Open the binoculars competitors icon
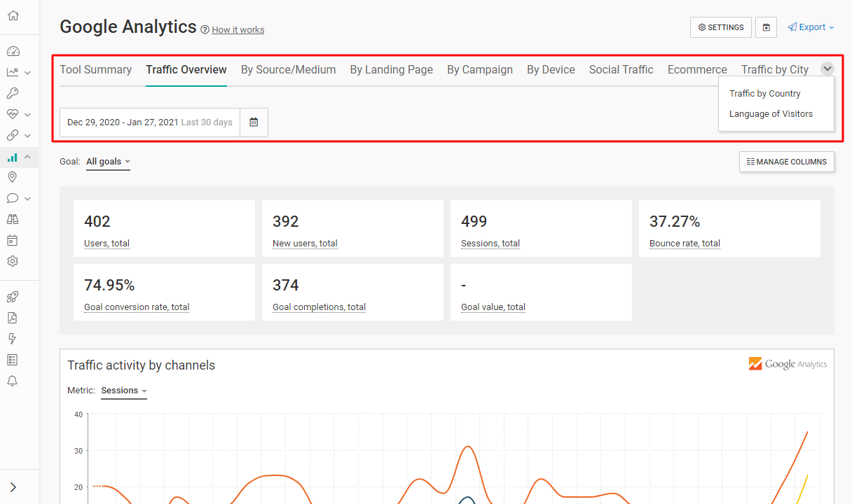Screen dimensions: 852x504 click(x=13, y=219)
